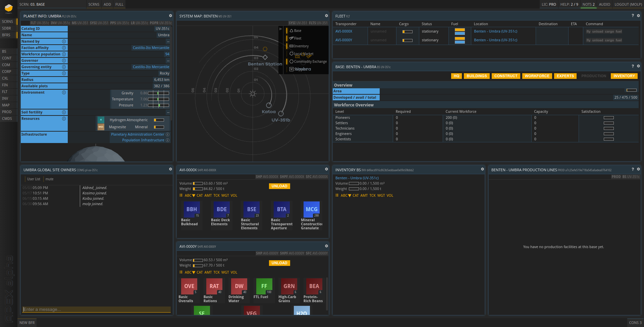This screenshot has width=644, height=327.
Task: Click the Gravity environment bar
Action: 158,93
